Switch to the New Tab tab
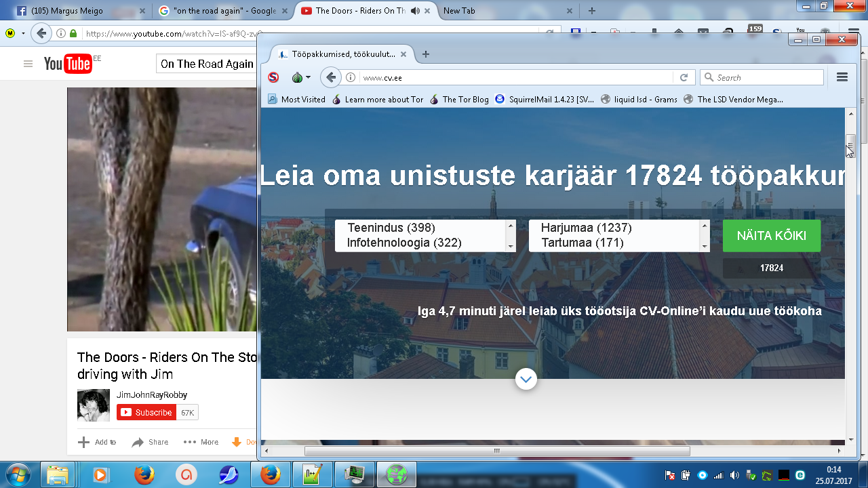868x488 pixels. [505, 10]
